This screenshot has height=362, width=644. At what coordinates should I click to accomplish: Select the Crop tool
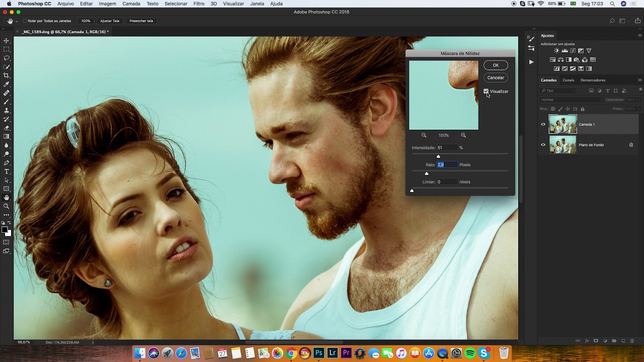7,75
